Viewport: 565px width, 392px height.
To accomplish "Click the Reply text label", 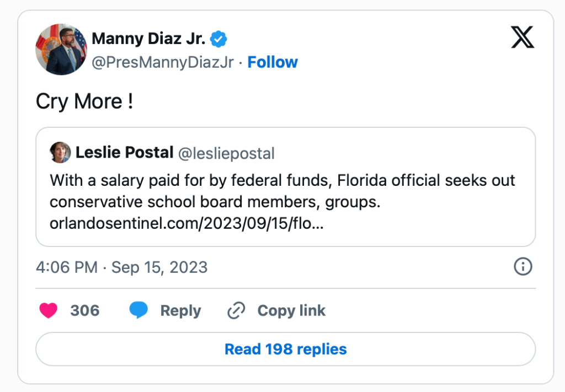I will point(180,311).
